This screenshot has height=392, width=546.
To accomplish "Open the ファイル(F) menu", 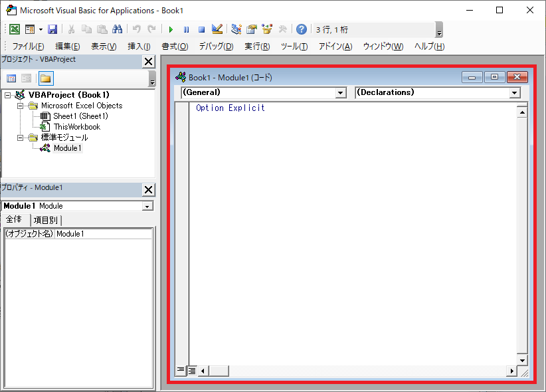I will pos(28,47).
